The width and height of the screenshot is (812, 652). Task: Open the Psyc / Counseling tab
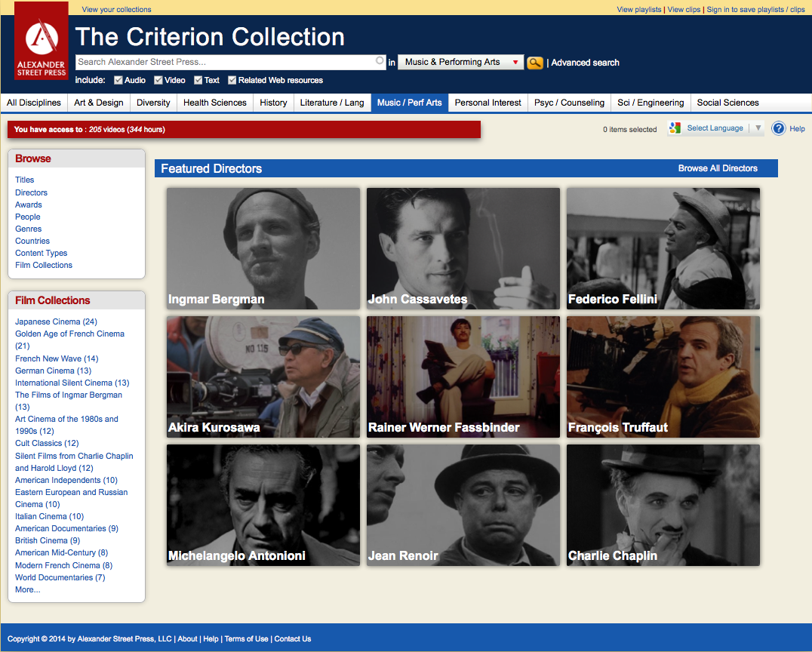coord(569,103)
